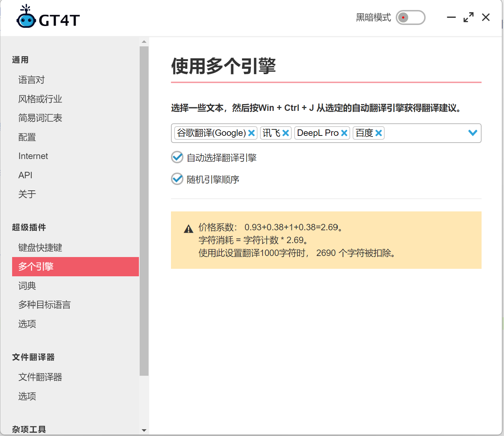This screenshot has height=436, width=504.
Task: Open the engine selection dropdown chevron
Action: (473, 133)
